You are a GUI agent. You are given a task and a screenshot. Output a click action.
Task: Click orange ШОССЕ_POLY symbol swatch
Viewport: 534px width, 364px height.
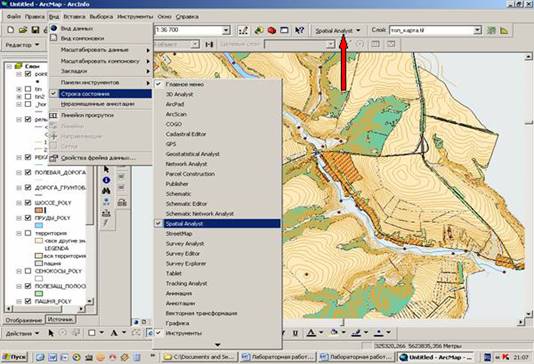coord(39,210)
